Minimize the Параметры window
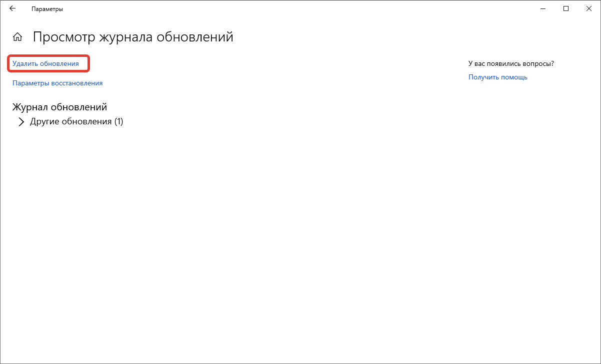This screenshot has height=364, width=601. (543, 8)
